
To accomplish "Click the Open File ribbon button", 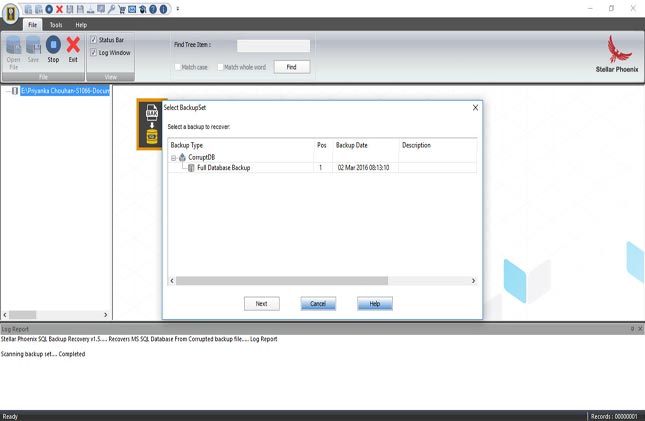I will coord(13,53).
